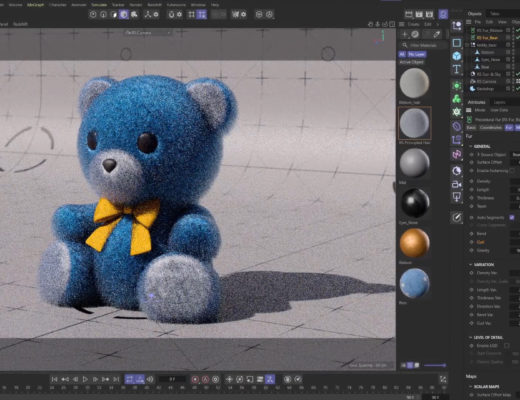This screenshot has width=520, height=400.
Task: Jump to the end of the timeline
Action: click(x=116, y=379)
